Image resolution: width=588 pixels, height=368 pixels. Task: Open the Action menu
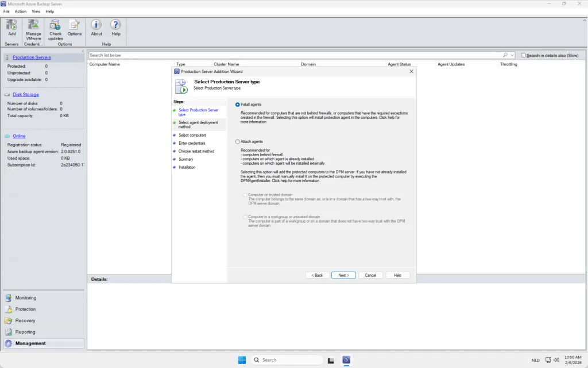(21, 11)
